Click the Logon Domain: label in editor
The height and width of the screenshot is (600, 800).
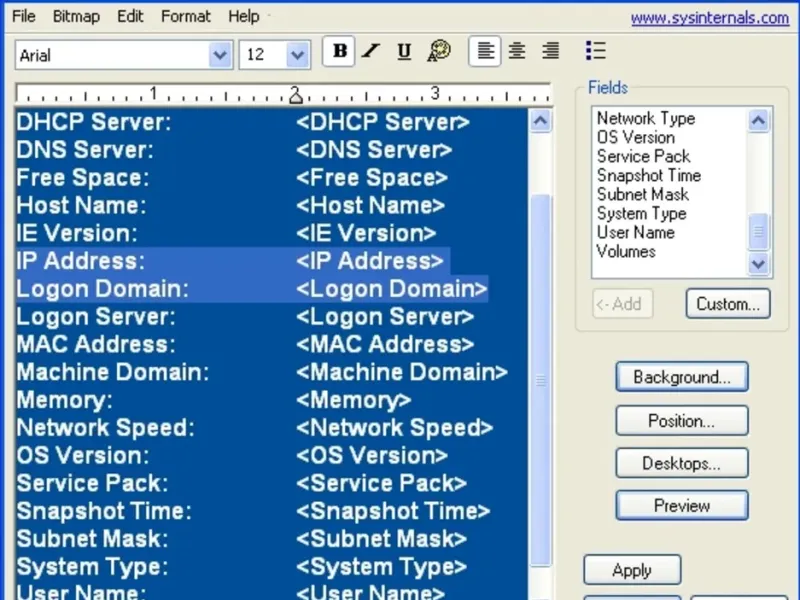(103, 289)
